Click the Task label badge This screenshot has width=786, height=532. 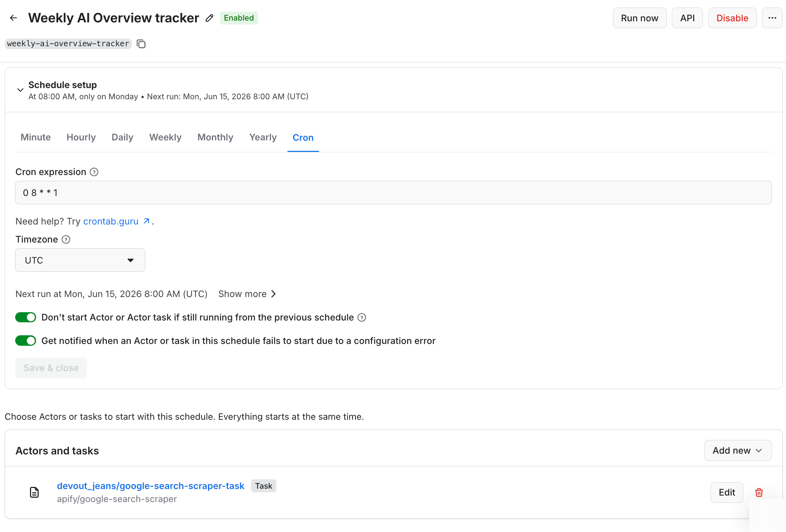tap(264, 486)
